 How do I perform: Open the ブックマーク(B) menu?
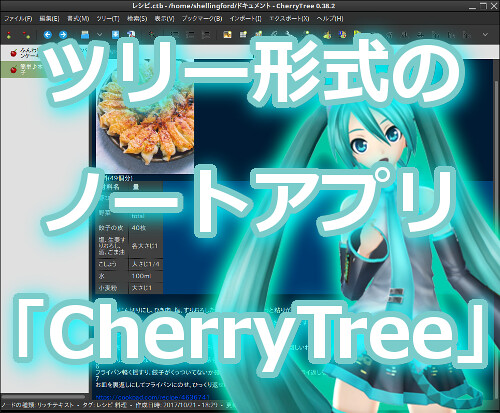click(202, 19)
